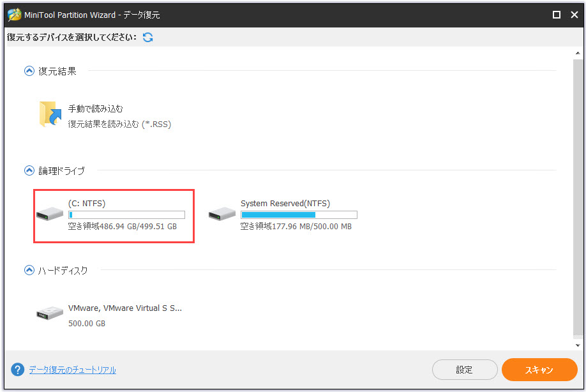Viewport: 586px width, 392px height.
Task: Open the manual load folder icon
Action: pos(50,114)
